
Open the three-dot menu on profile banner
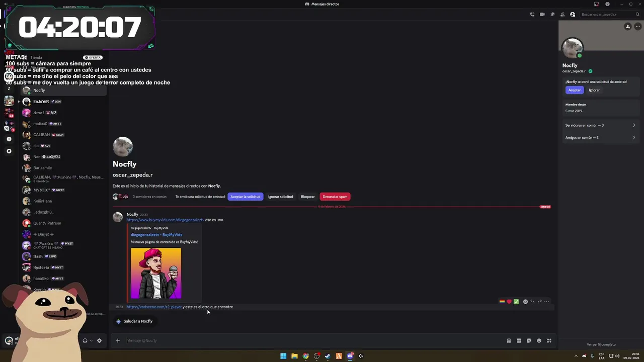(x=637, y=27)
